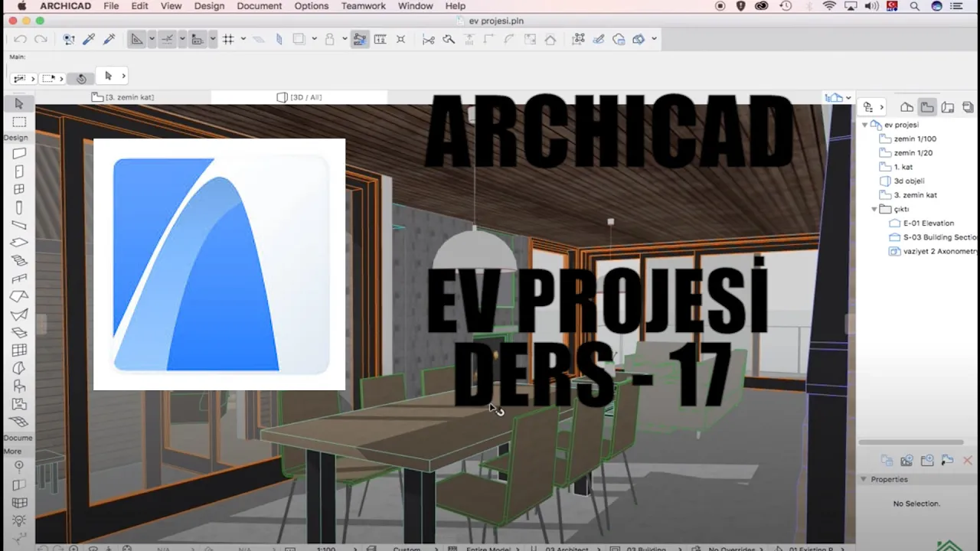Collapse the ev projesi tree node

pyautogui.click(x=865, y=125)
